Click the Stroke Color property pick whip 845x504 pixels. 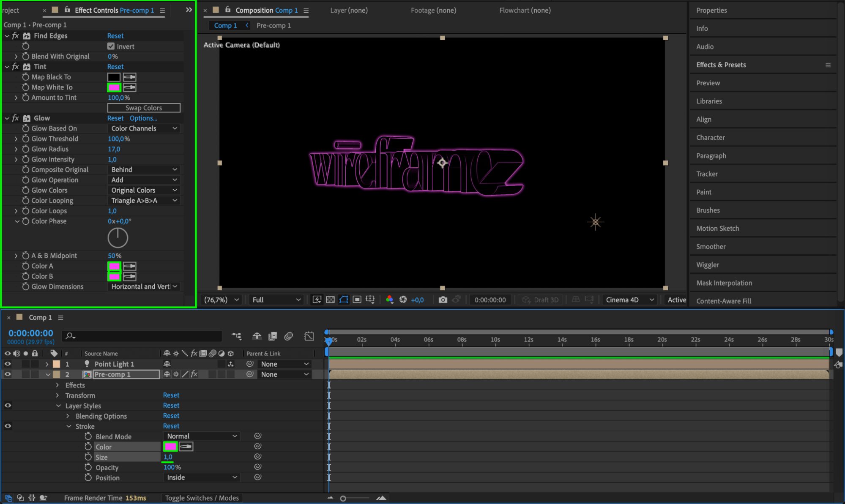[x=257, y=446]
